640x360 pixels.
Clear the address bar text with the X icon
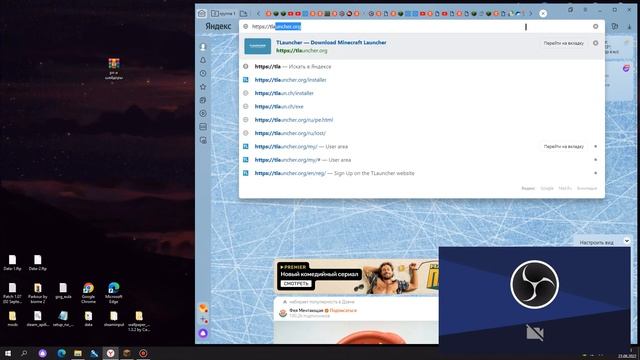pyautogui.click(x=596, y=27)
